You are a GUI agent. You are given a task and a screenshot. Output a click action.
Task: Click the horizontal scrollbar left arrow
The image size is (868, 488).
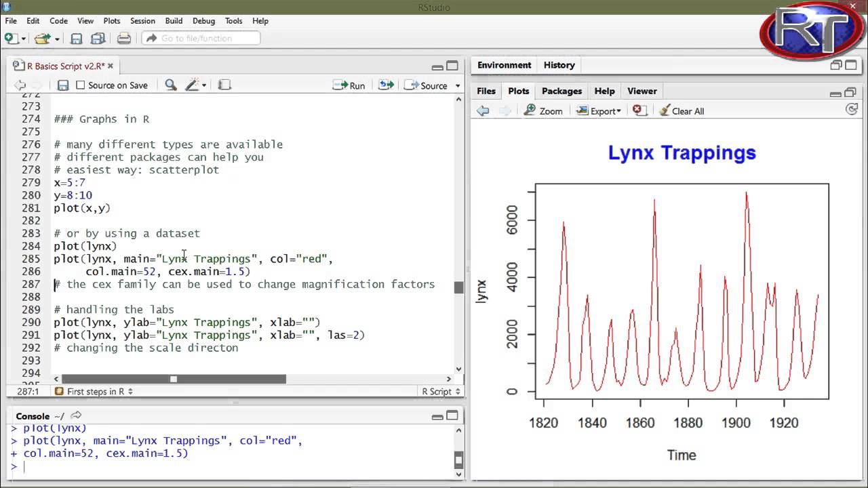[56, 379]
